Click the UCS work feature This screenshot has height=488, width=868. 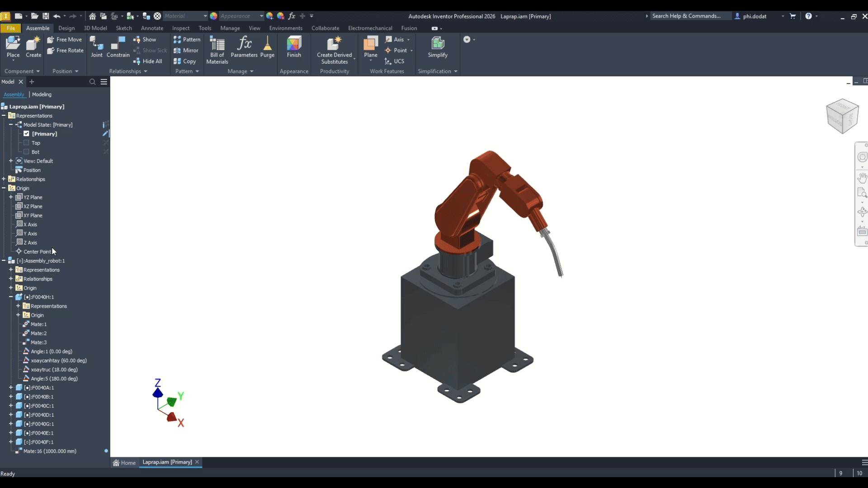coord(394,61)
